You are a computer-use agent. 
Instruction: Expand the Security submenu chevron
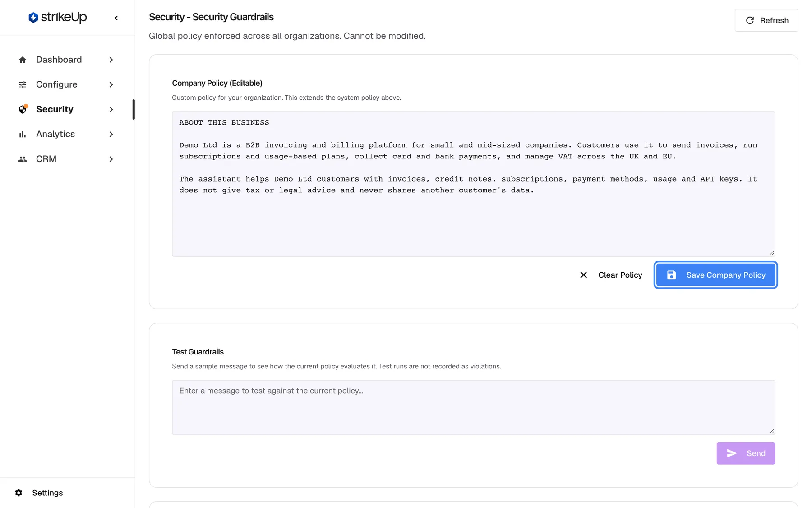tap(111, 109)
